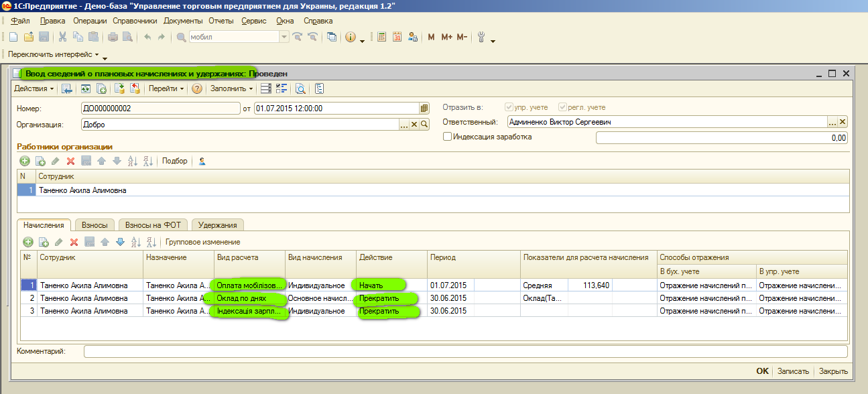Select the Оплата мобілізов... cell
The width and height of the screenshot is (868, 394).
251,285
